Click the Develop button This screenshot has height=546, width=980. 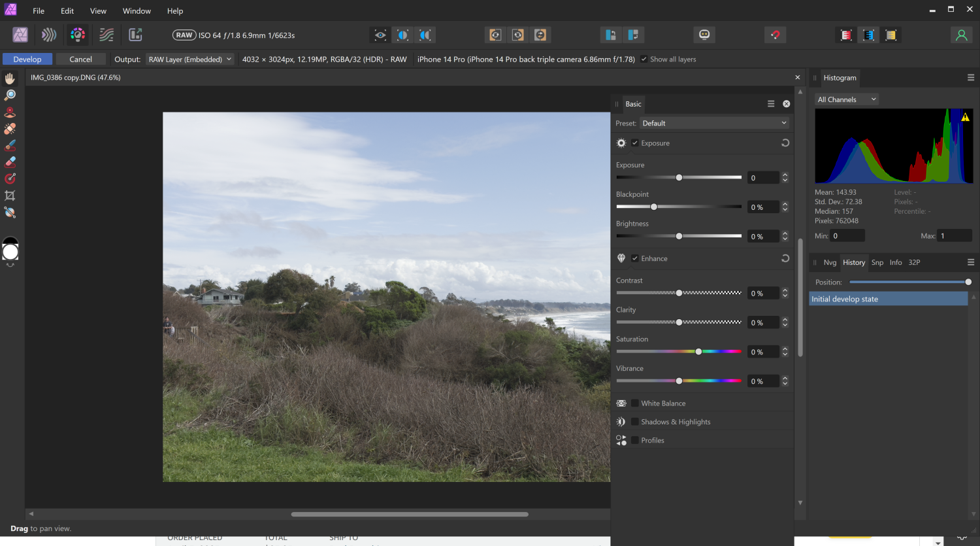tap(27, 59)
